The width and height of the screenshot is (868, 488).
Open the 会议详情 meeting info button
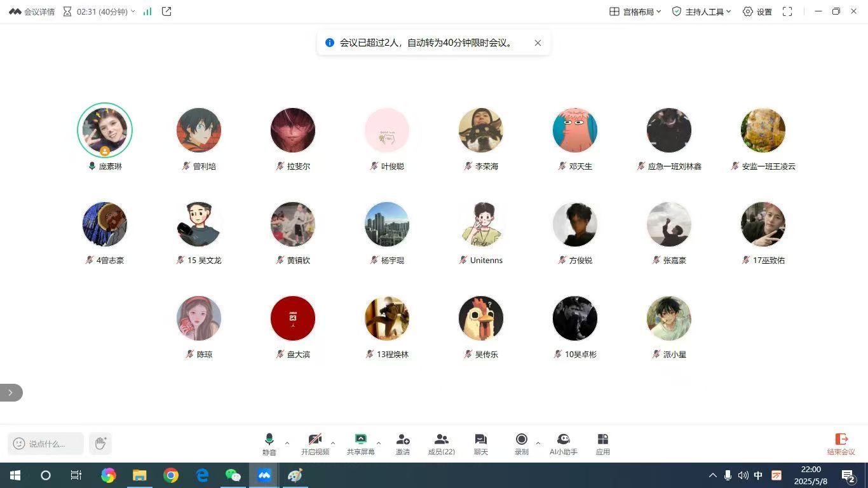(32, 11)
